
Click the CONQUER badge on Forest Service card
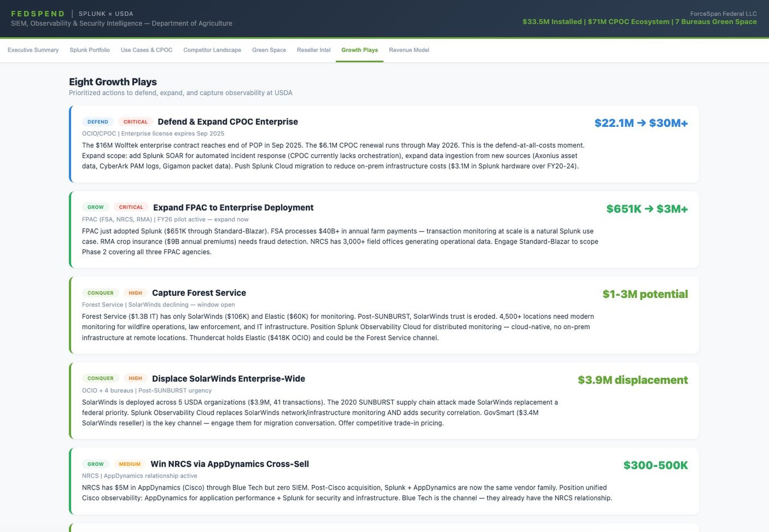[100, 293]
